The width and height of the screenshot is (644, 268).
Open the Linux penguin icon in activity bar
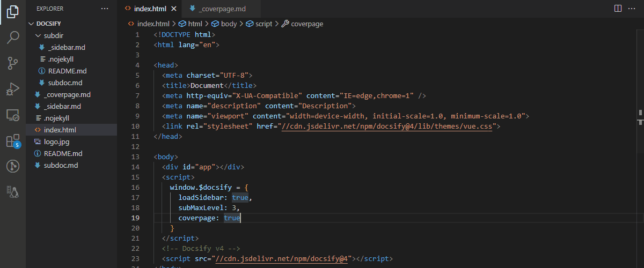tap(13, 192)
